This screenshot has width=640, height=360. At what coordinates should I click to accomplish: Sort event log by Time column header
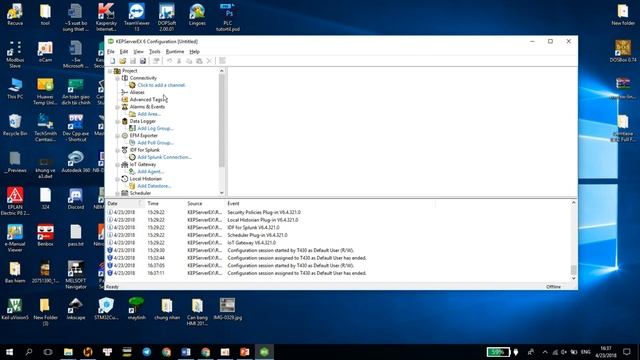click(165, 203)
